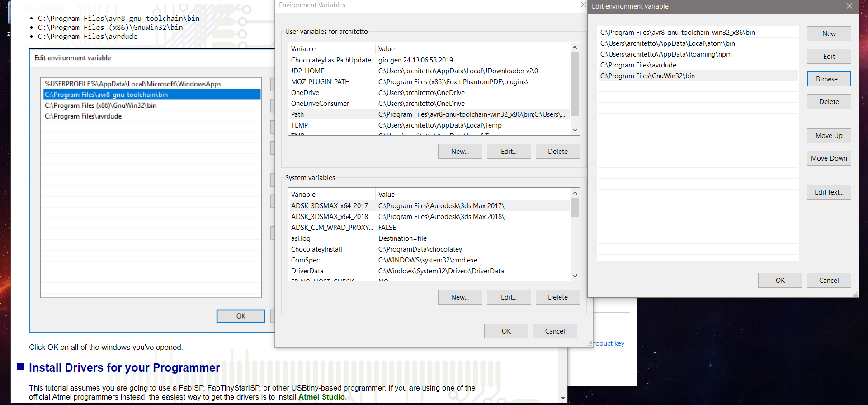Select the ChocolateyLastPathUpdate user variable
Image resolution: width=868 pixels, height=405 pixels.
point(429,60)
